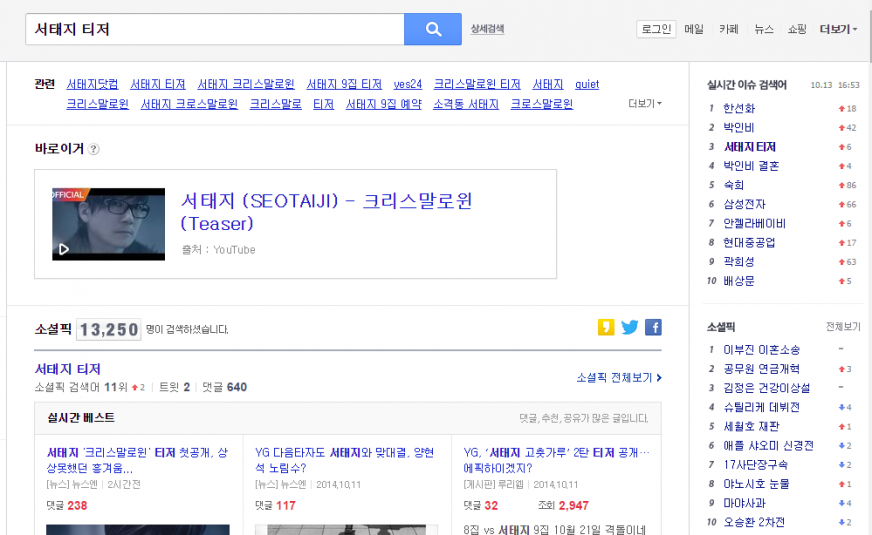
Task: Select trending keyword 현대중공업
Action: 749,242
